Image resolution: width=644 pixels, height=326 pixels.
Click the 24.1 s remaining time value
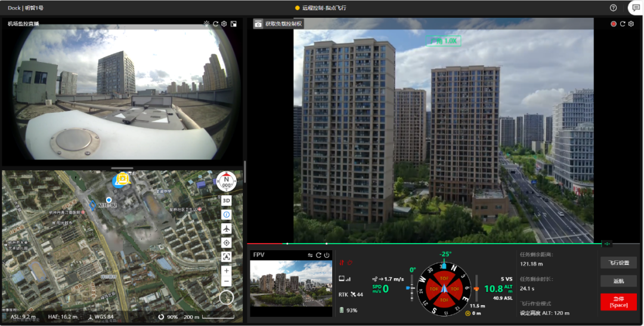tap(528, 288)
